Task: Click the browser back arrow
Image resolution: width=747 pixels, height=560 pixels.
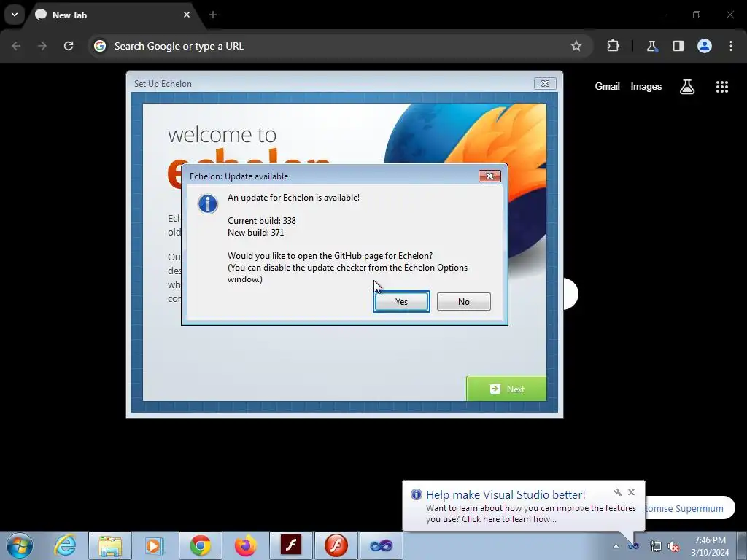Action: 16,46
